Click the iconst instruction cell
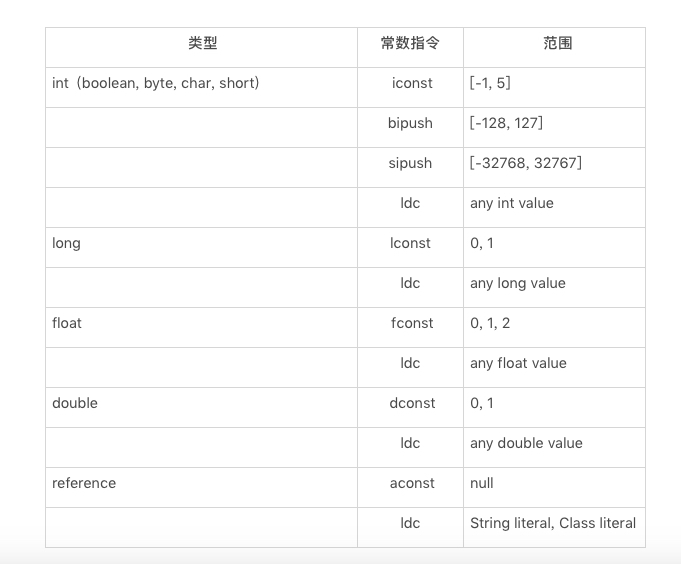The height and width of the screenshot is (564, 681). [410, 83]
